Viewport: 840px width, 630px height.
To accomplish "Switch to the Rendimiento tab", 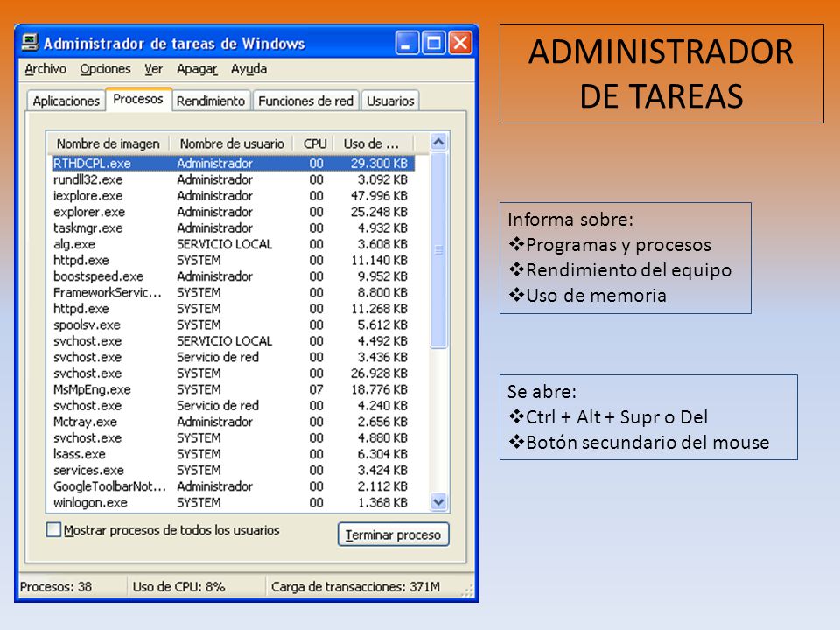I will point(211,101).
